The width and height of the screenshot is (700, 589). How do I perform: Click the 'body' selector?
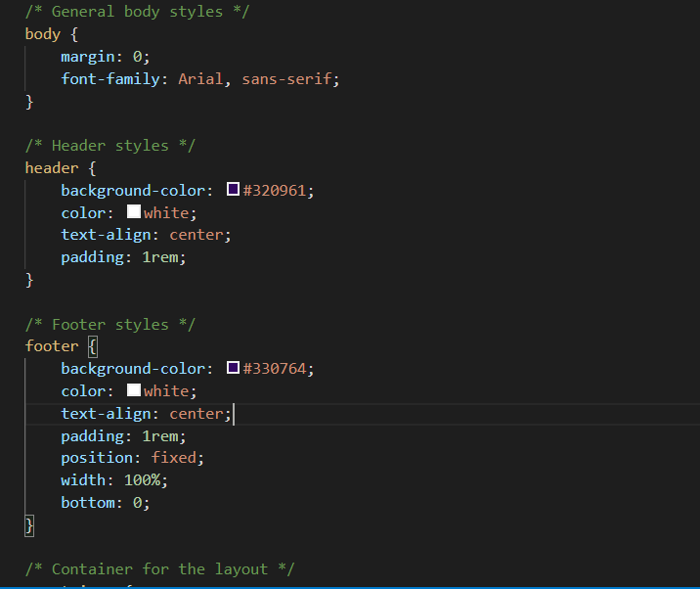(x=42, y=34)
